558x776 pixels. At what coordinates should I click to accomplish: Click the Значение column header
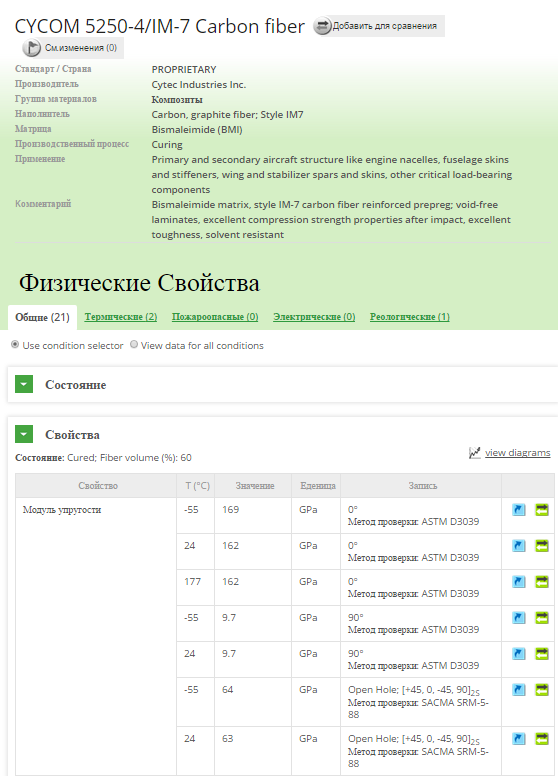[x=255, y=486]
